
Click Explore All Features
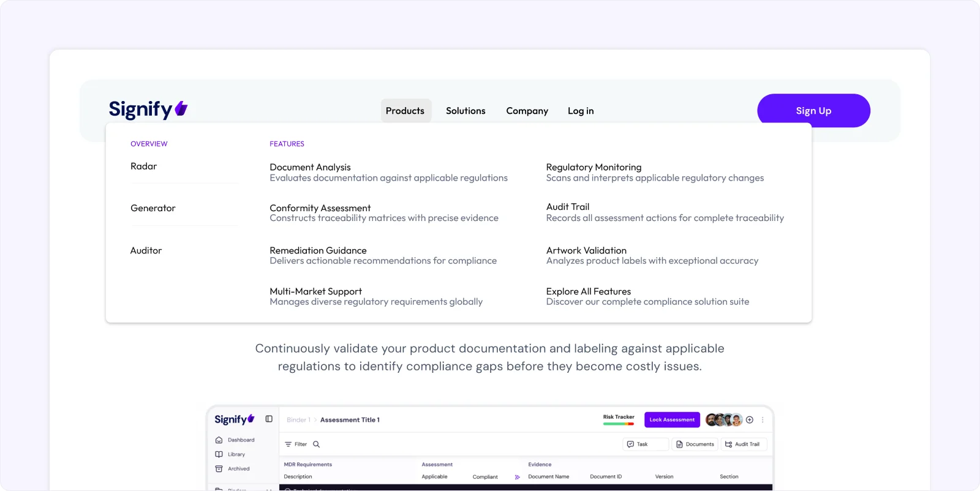pyautogui.click(x=647, y=296)
